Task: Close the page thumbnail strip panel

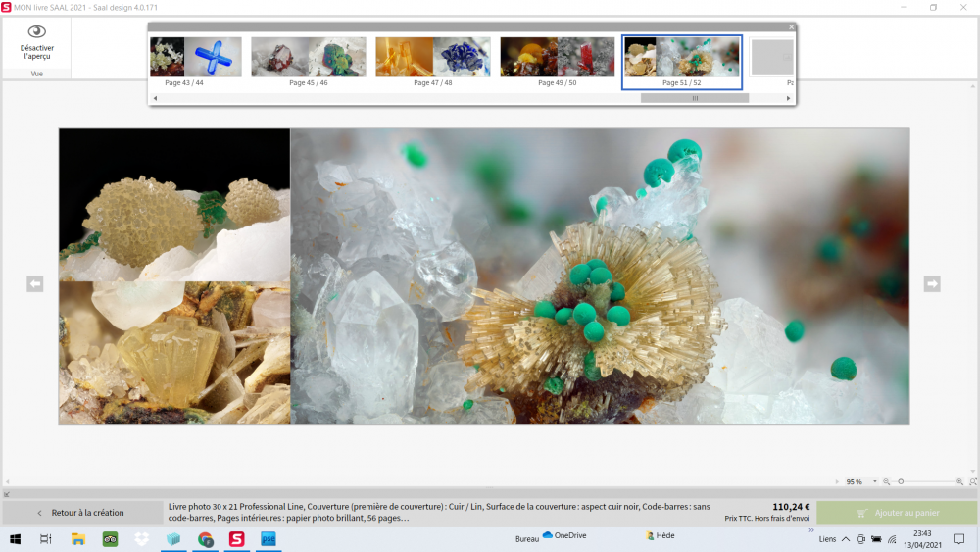Action: 791,27
